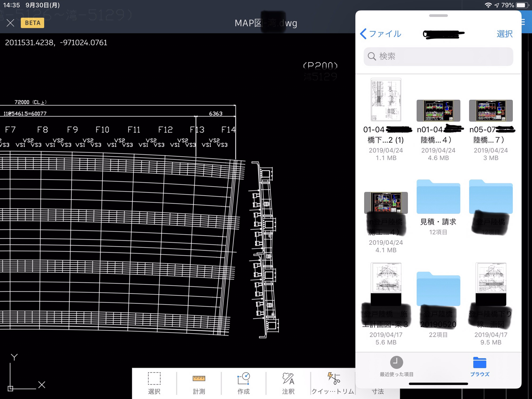Open the 01-04 橋下…2 (1) file thumbnail
This screenshot has width=532, height=399.
(386, 100)
